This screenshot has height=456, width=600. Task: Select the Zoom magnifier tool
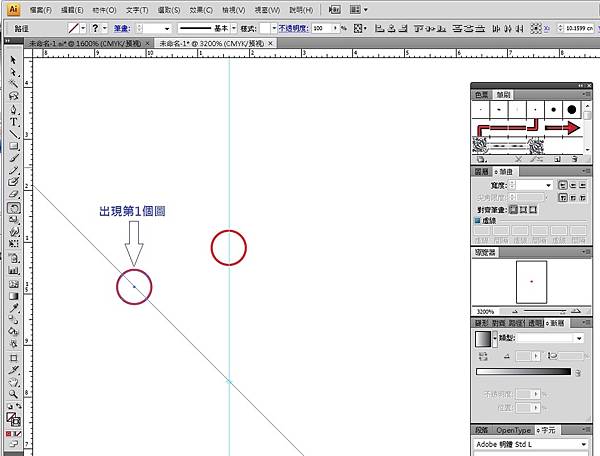tap(13, 394)
